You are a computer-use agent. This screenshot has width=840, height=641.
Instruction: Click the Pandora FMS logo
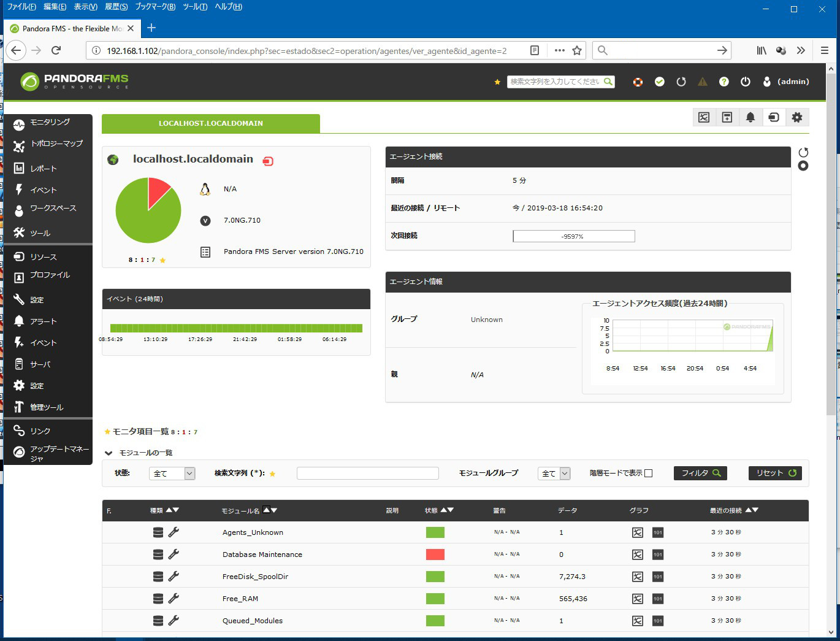(74, 81)
